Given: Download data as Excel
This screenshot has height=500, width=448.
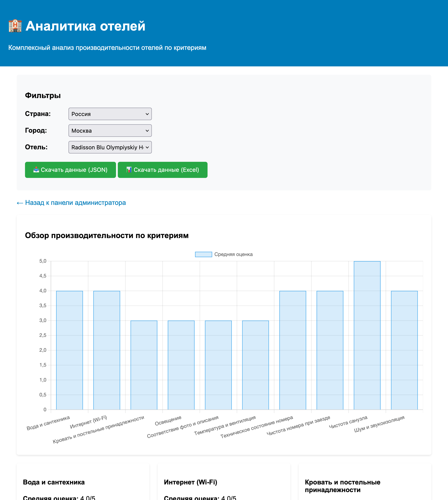Looking at the screenshot, I should [x=163, y=170].
